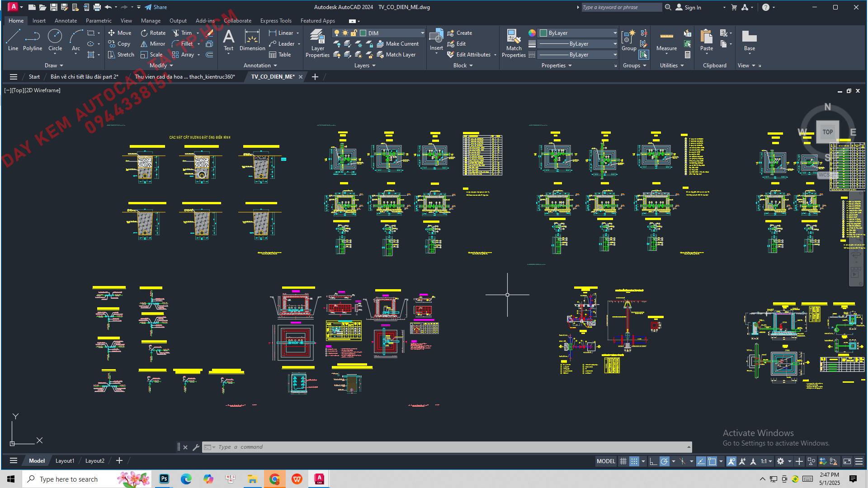Screen dimensions: 868x488
Task: Click the Create block button
Action: point(460,33)
